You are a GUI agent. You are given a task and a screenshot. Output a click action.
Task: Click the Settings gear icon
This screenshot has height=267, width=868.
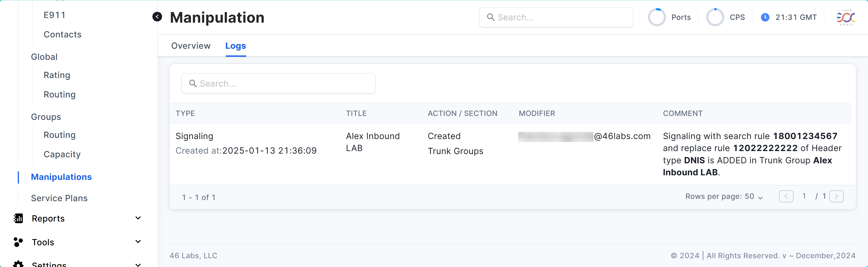(18, 264)
